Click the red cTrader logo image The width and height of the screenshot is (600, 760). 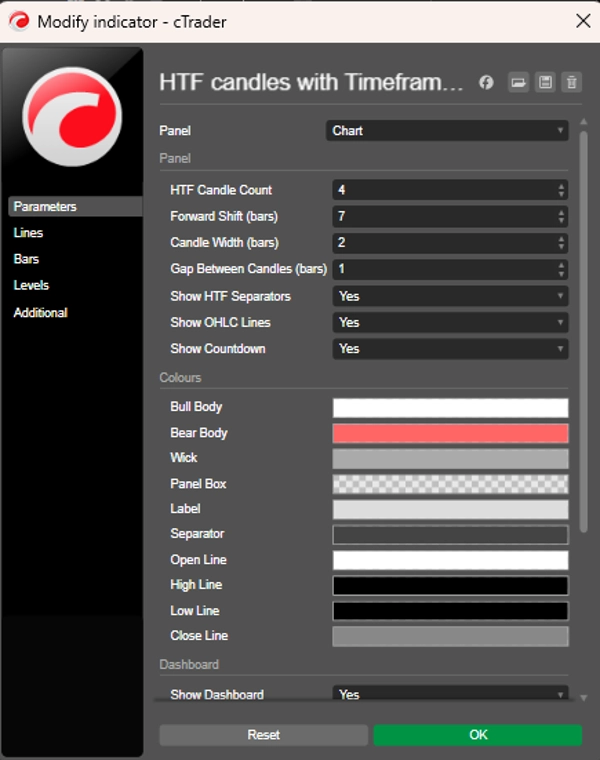72,116
